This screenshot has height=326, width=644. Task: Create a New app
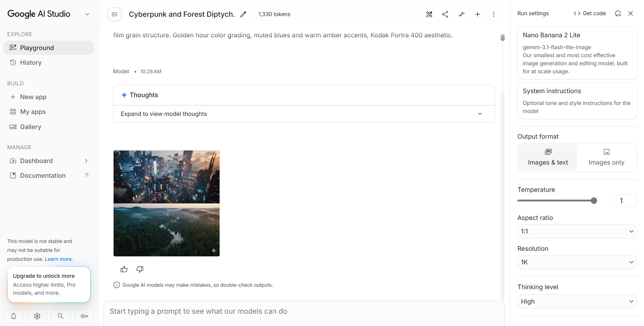[x=49, y=97]
